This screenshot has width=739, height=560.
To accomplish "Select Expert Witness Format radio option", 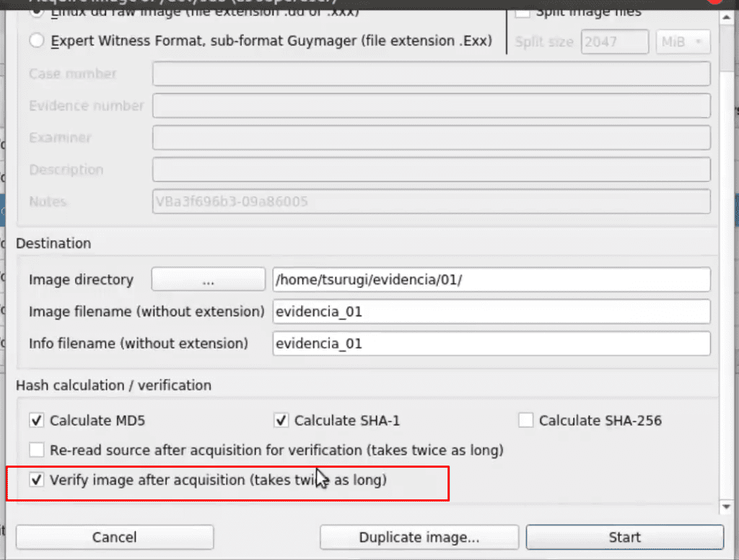I will [37, 41].
